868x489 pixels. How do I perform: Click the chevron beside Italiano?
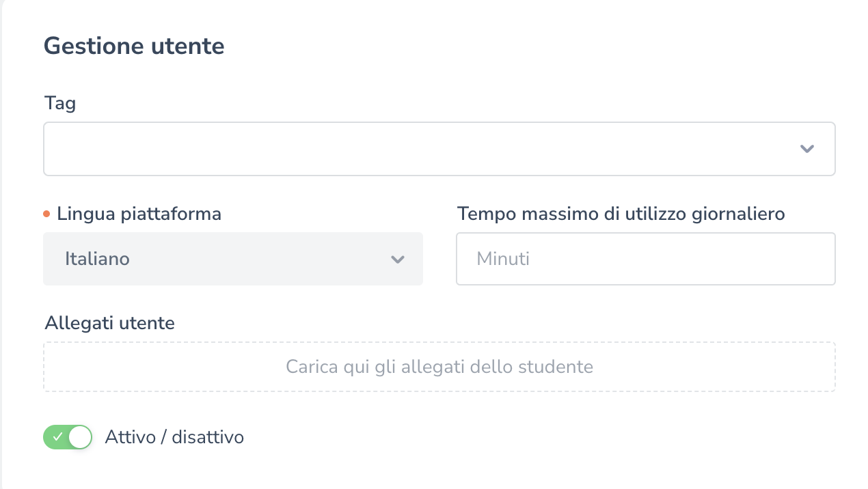coord(397,260)
